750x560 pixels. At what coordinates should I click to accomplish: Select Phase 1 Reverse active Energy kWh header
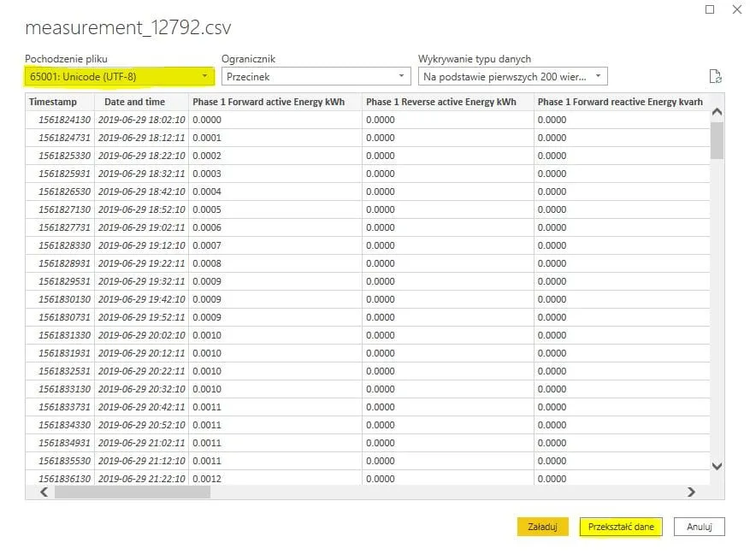pos(448,102)
